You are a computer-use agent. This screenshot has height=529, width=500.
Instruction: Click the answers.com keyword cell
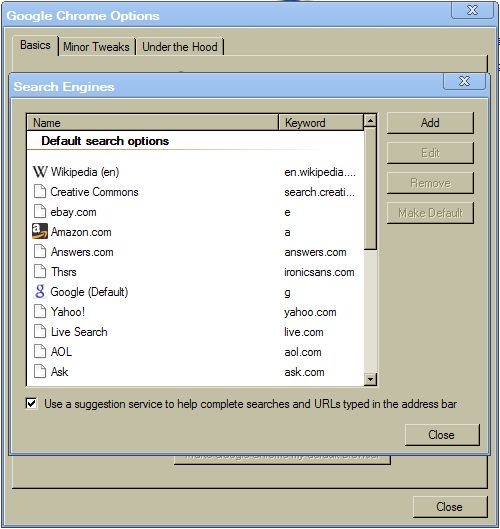[315, 252]
